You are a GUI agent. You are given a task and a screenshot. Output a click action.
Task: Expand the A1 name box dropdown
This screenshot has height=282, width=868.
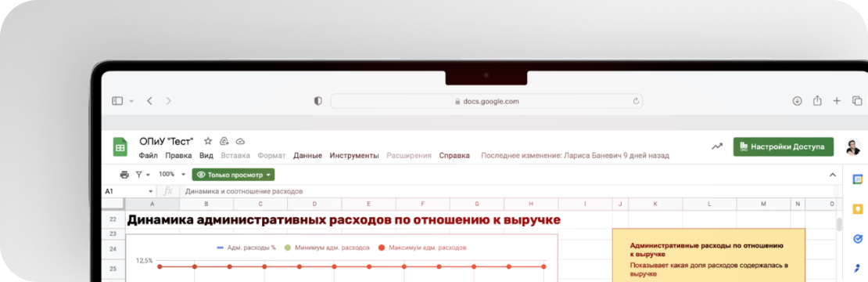coord(150,191)
